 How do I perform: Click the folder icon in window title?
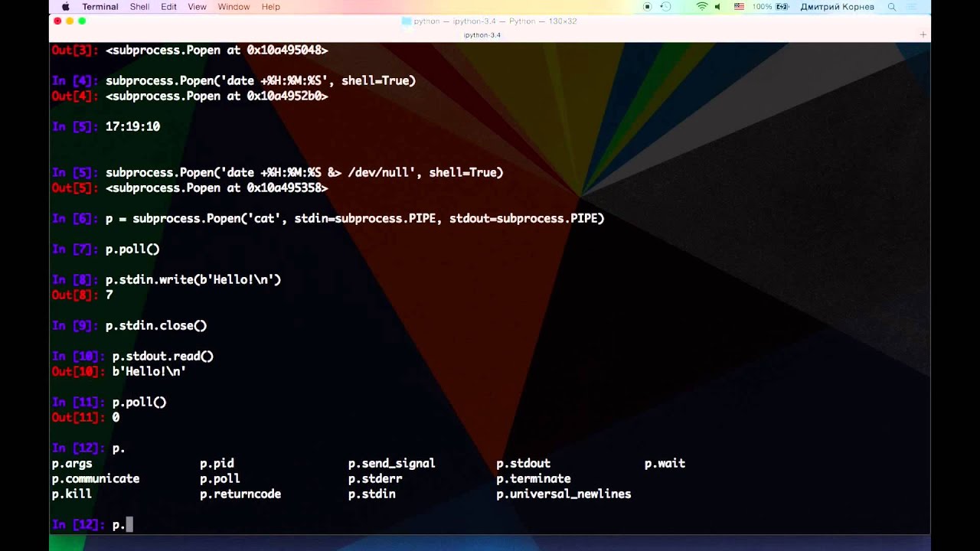407,21
